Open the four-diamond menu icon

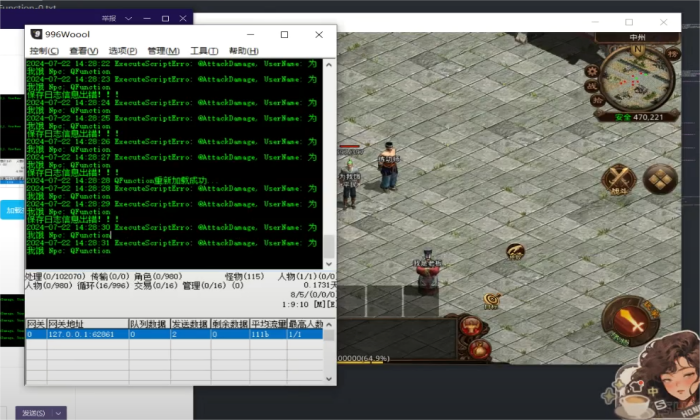[x=660, y=181]
